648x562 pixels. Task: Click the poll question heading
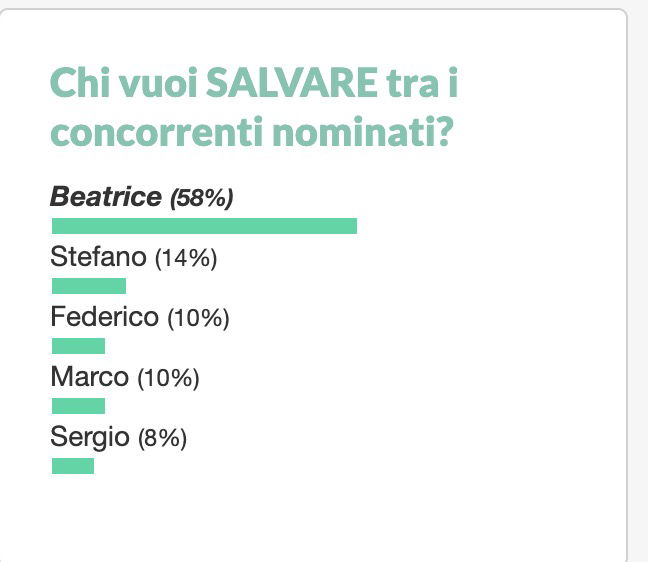[254, 107]
